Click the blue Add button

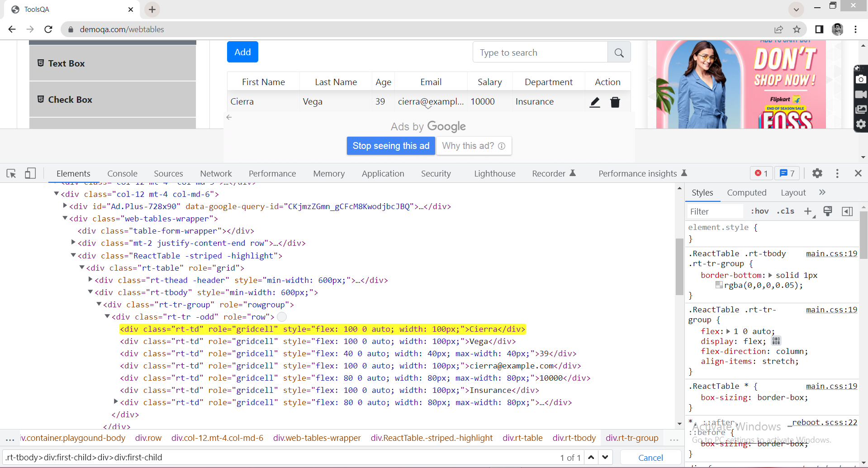pos(242,52)
